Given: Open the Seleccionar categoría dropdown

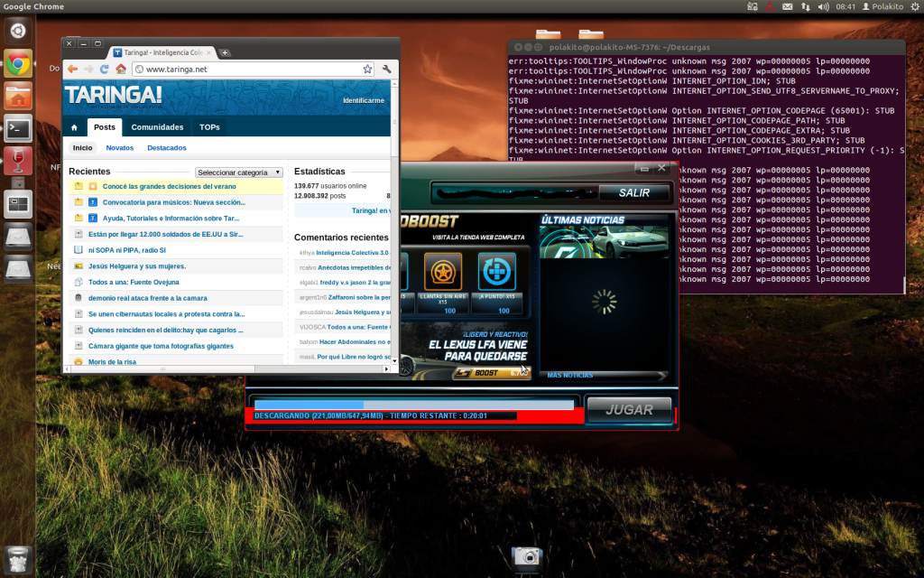Looking at the screenshot, I should pyautogui.click(x=238, y=172).
